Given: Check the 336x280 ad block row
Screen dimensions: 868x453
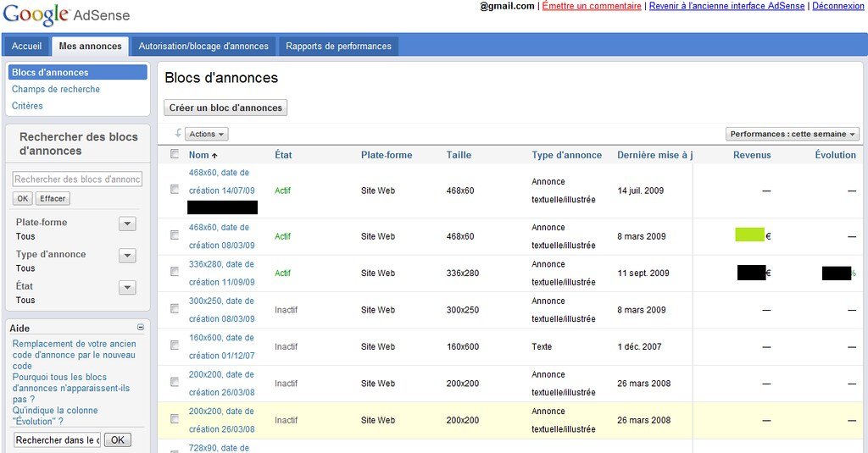Looking at the screenshot, I should pos(175,272).
